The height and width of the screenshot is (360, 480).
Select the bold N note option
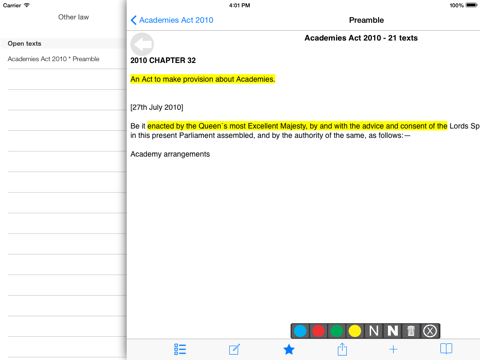point(392,331)
